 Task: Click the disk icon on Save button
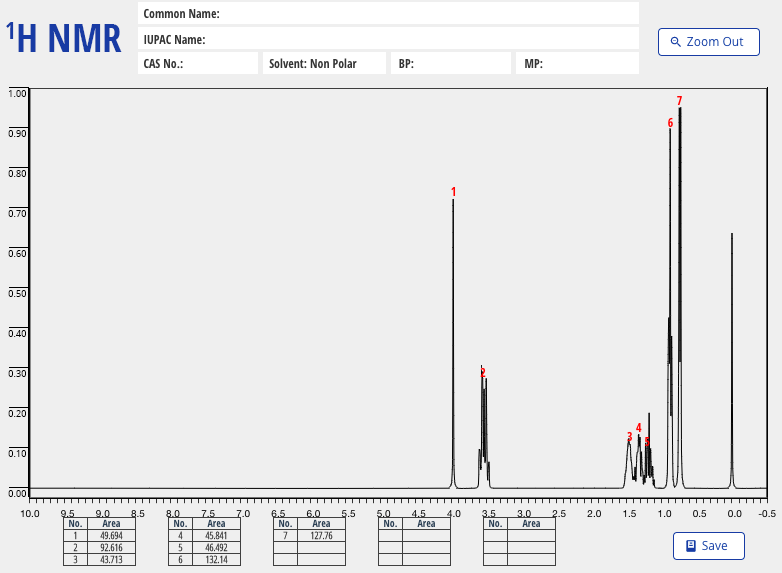point(691,546)
